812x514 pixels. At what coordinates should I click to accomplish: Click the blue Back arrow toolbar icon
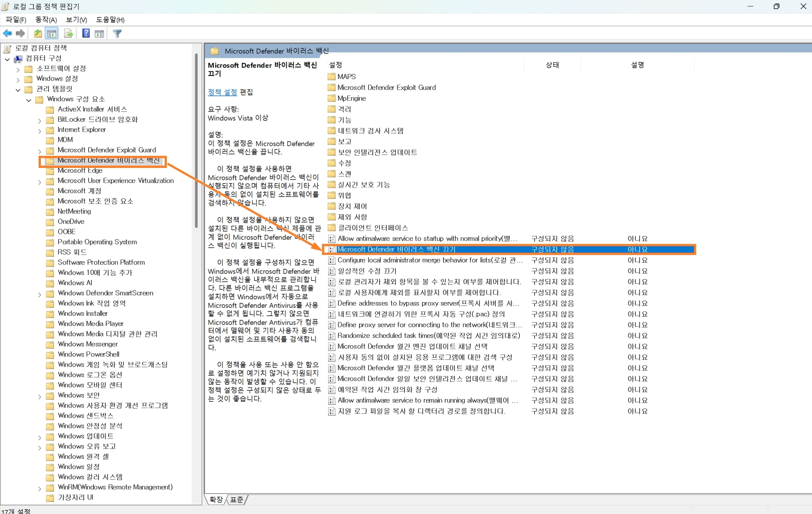[7, 34]
